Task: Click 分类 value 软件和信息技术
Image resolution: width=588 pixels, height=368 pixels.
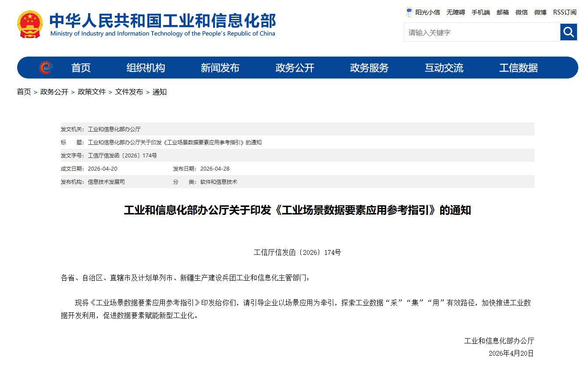Action: [219, 182]
